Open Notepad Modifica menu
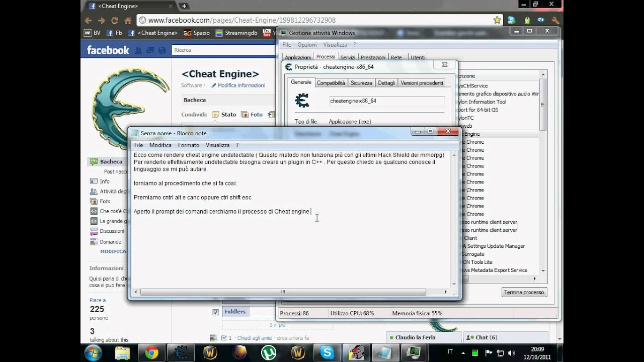This screenshot has height=362, width=644. [x=160, y=145]
